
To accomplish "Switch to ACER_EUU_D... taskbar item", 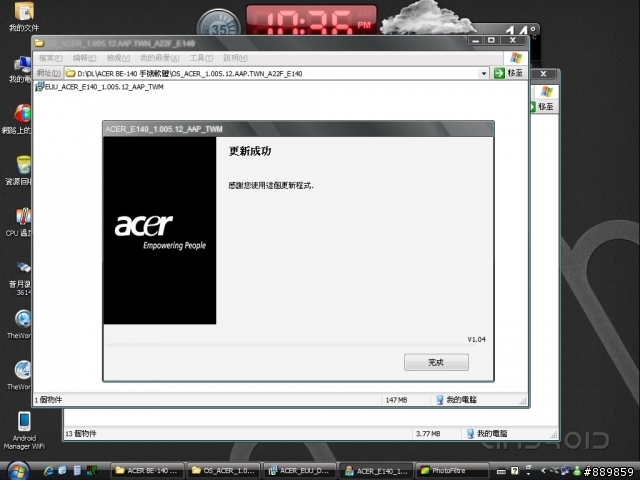I will (x=300, y=471).
